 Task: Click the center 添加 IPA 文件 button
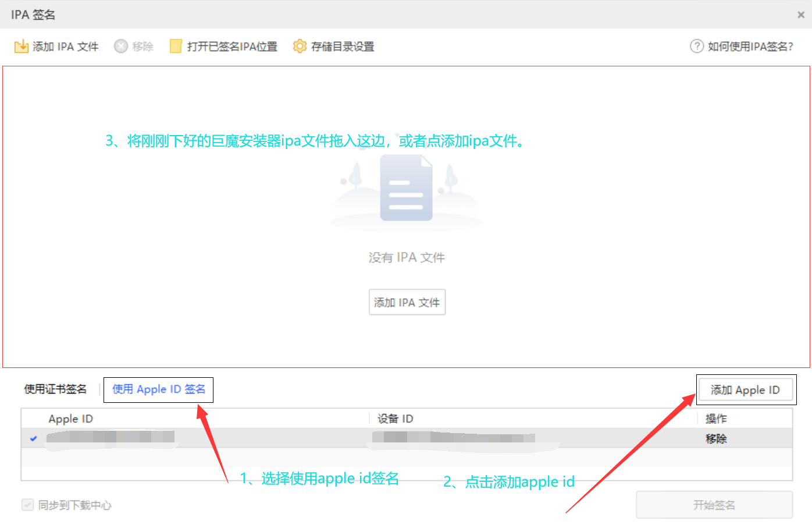click(407, 302)
